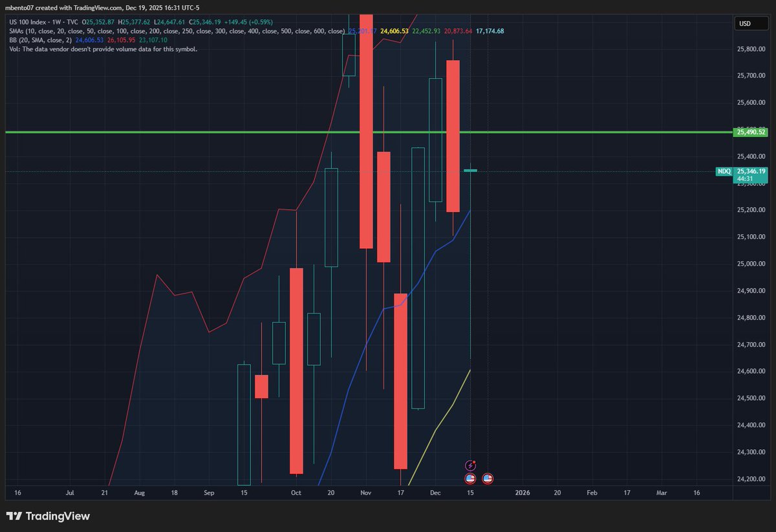Click the Dec label on the timeline
This screenshot has height=532, width=776.
(435, 493)
